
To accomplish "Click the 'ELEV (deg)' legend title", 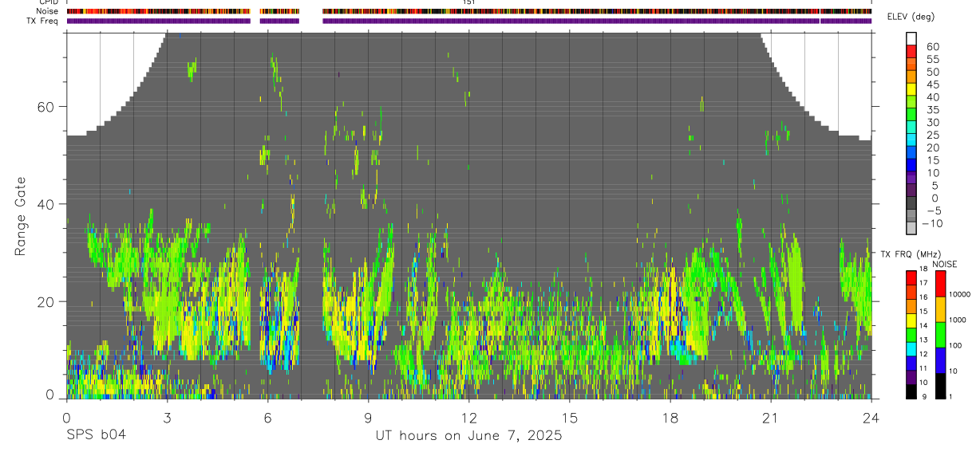I will tap(912, 18).
